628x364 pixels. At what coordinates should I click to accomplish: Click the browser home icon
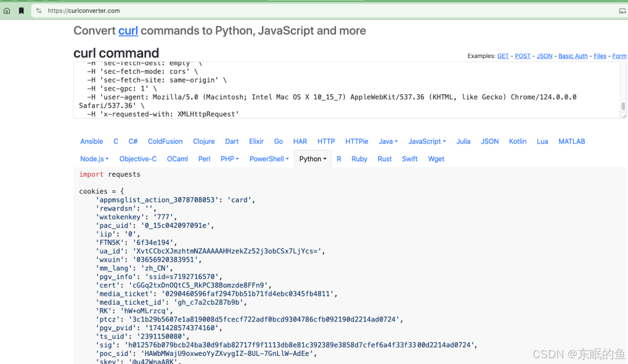[7, 11]
